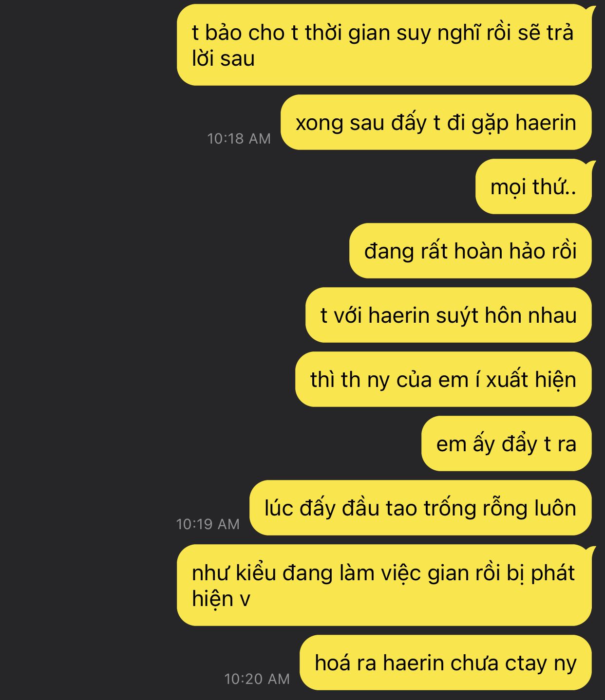The width and height of the screenshot is (605, 700).
Task: Tap the 'em ấy đẩy t ra' message
Action: tap(507, 443)
